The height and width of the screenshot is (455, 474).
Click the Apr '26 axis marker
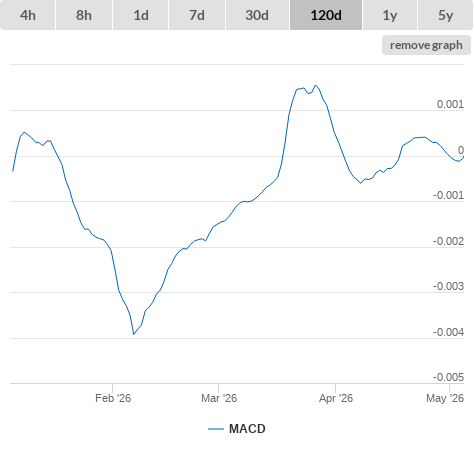(336, 398)
